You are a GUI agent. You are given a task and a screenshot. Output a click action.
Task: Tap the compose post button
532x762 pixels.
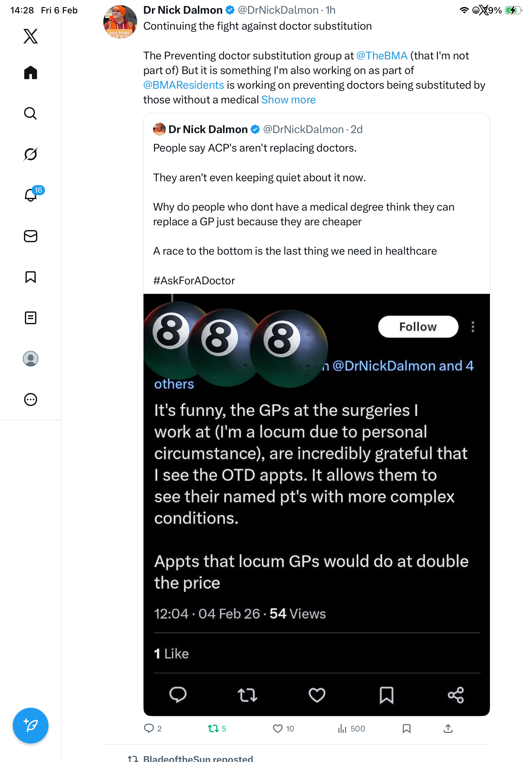[31, 726]
